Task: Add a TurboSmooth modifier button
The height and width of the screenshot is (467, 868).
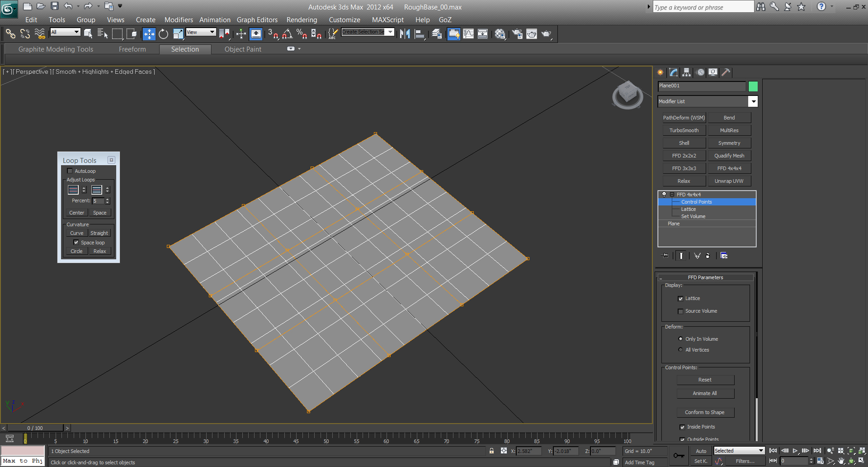Action: (x=684, y=130)
